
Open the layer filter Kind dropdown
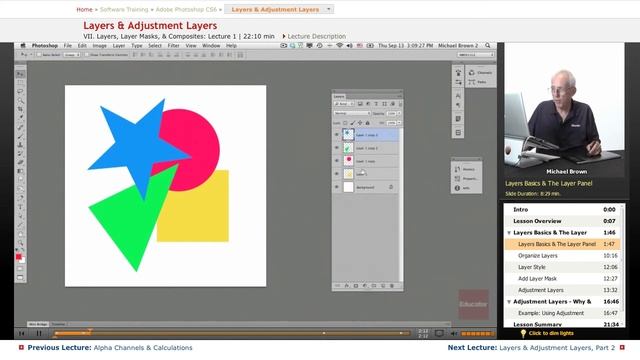tap(344, 104)
